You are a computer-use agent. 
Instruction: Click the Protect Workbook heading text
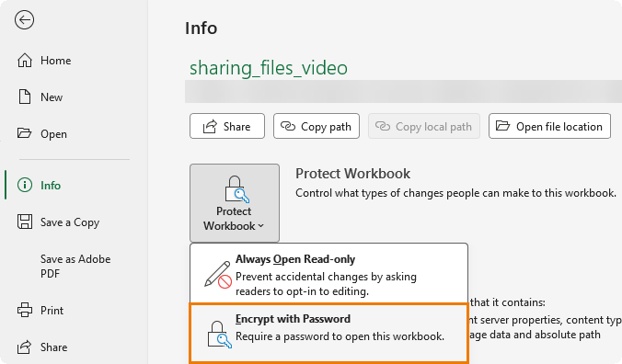tap(352, 174)
